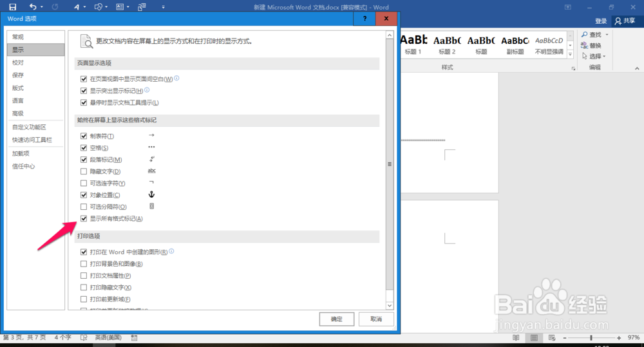Switch to Read Mode view icon
Image resolution: width=644 pixels, height=347 pixels.
coord(516,337)
